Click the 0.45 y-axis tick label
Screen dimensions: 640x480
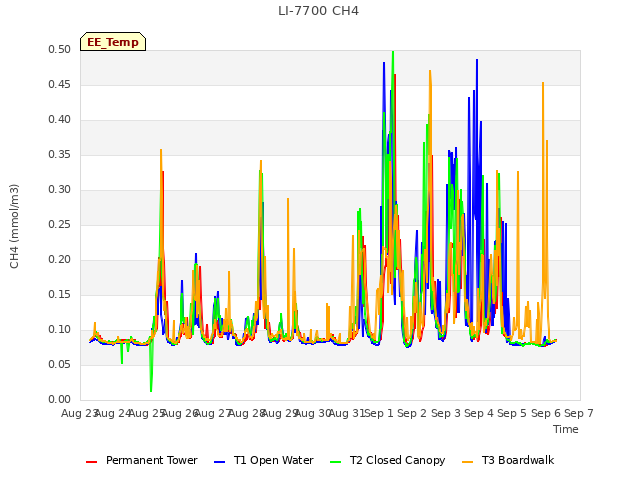coord(60,84)
